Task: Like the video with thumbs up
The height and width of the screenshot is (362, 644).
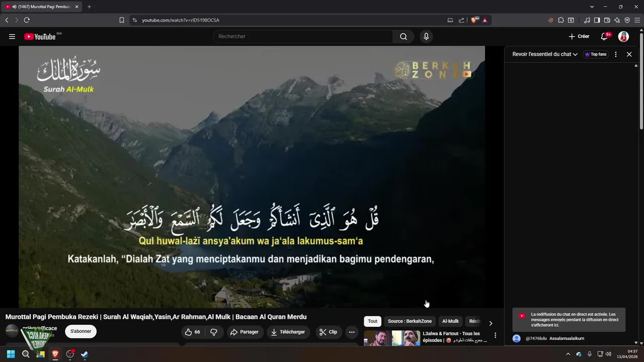Action: (x=192, y=332)
